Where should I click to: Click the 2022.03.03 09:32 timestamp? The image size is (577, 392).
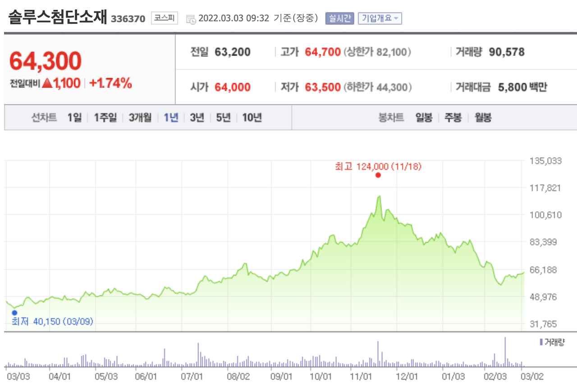coord(234,18)
